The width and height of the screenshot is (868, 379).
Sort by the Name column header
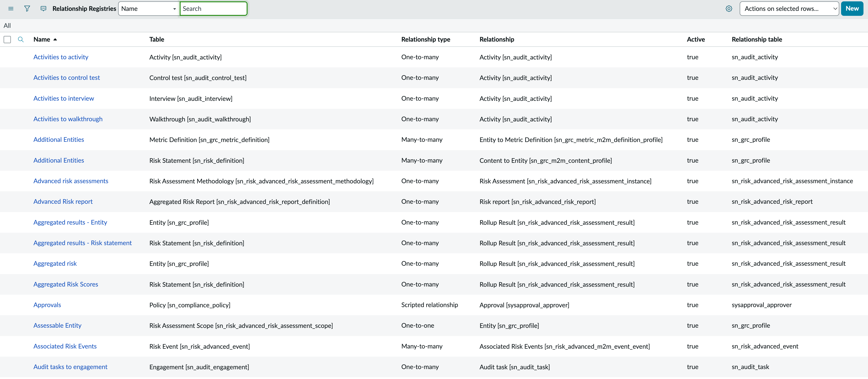(x=42, y=39)
